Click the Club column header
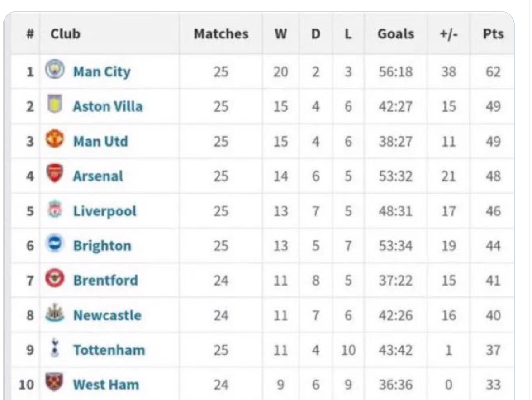The height and width of the screenshot is (400, 532). click(65, 34)
